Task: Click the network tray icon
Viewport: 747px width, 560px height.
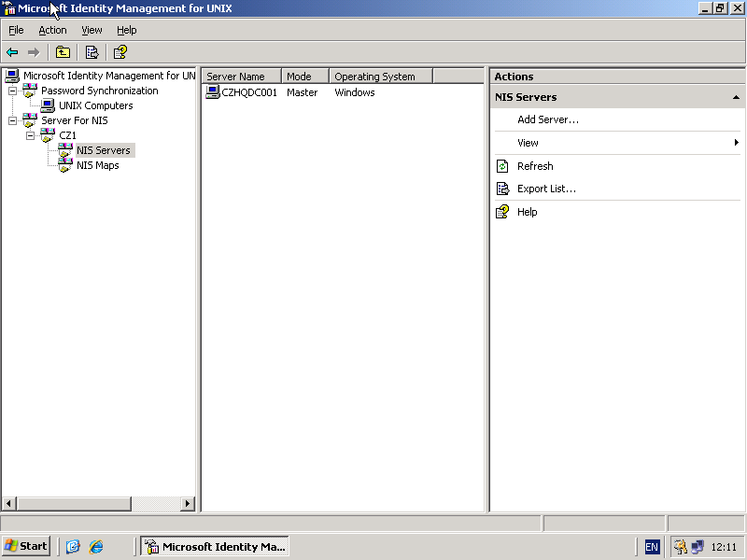Action: coord(698,547)
